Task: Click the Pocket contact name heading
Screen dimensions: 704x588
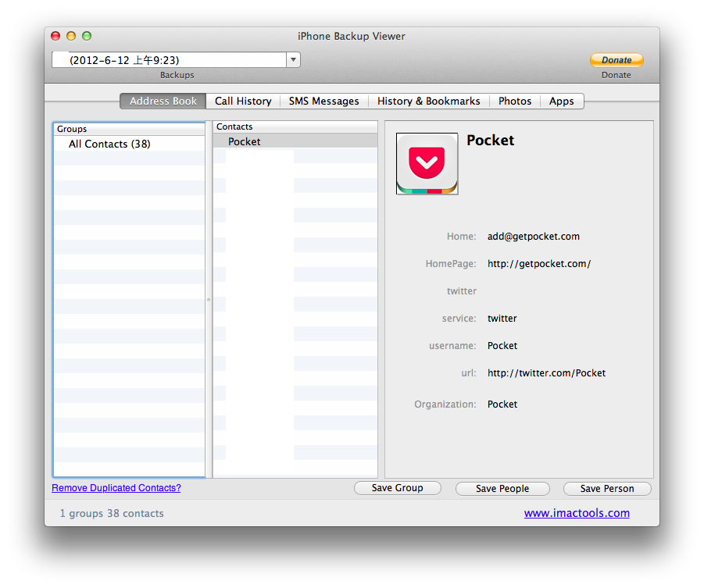Action: pos(490,140)
